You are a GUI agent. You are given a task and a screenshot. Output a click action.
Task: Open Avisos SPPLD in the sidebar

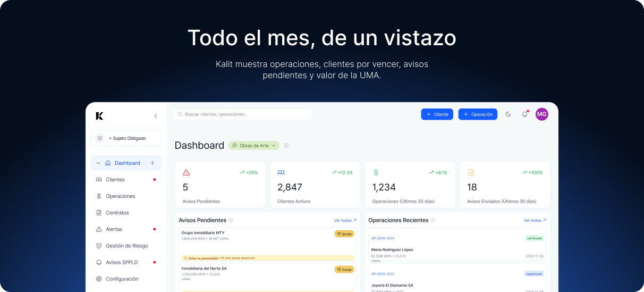[x=126, y=262]
